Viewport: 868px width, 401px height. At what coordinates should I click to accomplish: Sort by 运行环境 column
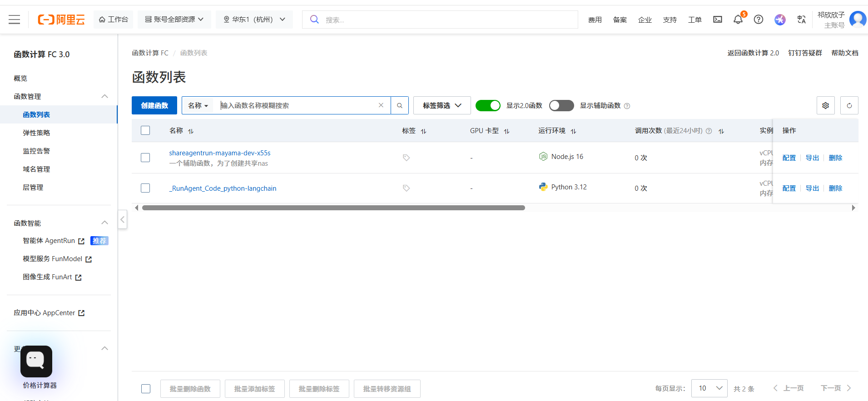click(573, 131)
